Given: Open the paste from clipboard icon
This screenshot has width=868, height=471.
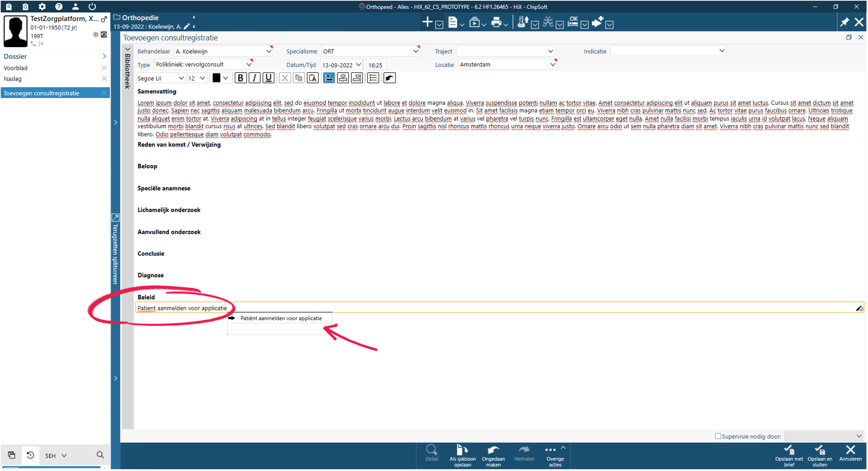Looking at the screenshot, I should [x=313, y=78].
